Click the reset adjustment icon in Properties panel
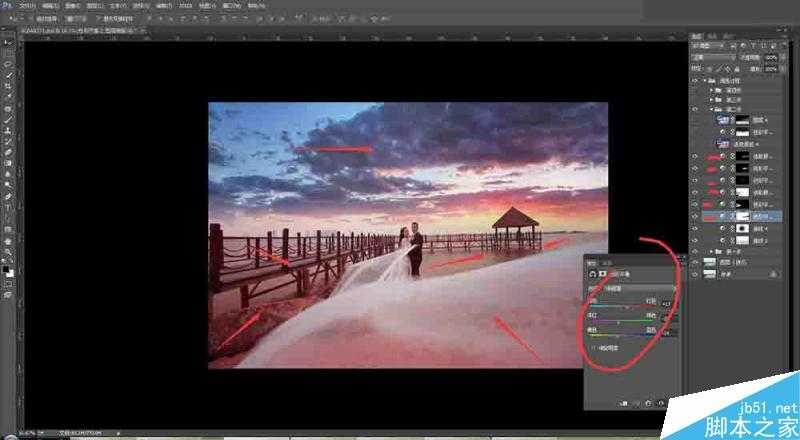Image resolution: width=800 pixels, height=440 pixels. [648, 401]
